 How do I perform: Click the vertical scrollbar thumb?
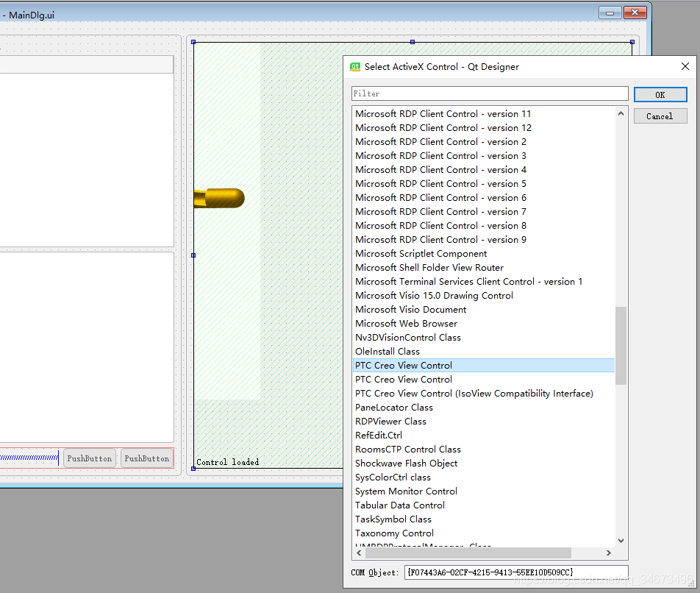tap(621, 346)
